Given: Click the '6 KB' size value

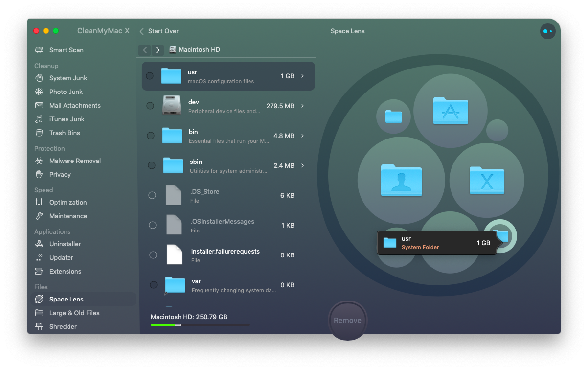Looking at the screenshot, I should [x=287, y=195].
